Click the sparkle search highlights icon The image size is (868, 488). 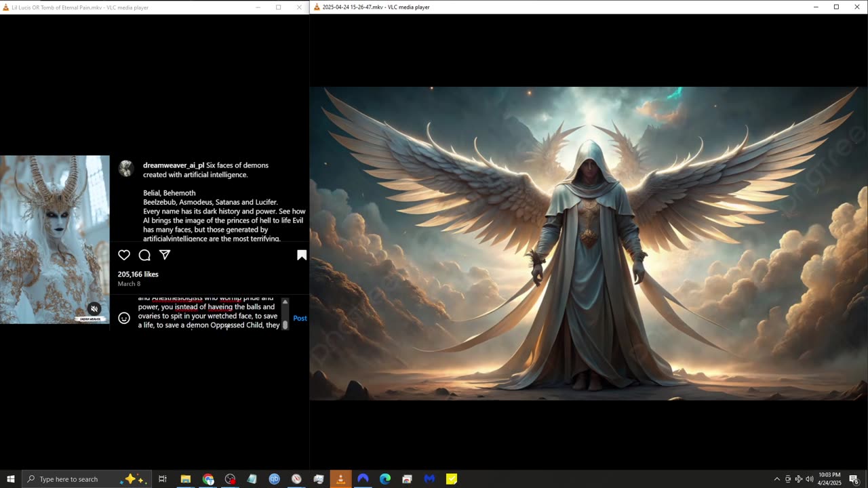click(132, 479)
